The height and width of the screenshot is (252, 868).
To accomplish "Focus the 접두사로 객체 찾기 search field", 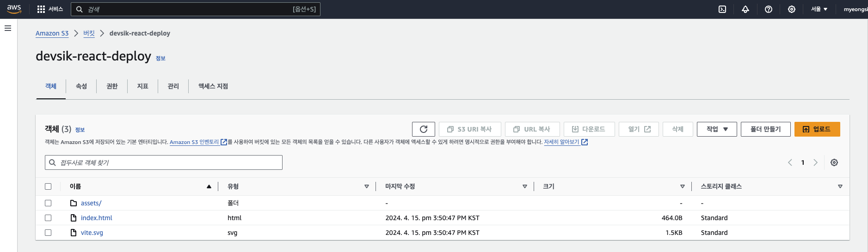I will (164, 162).
